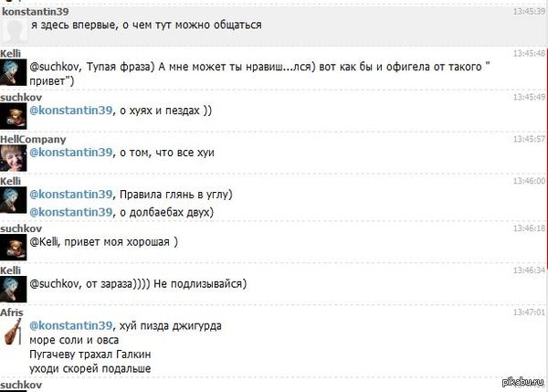Click @konstantin39 mention before 'Правила глянь'
Viewport: 548px width, 392px height.
tap(71, 195)
